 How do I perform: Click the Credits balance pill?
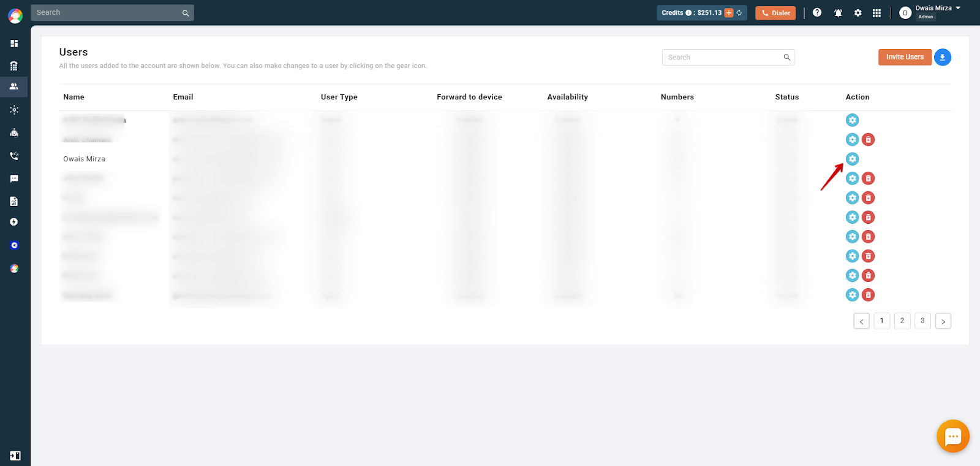702,13
